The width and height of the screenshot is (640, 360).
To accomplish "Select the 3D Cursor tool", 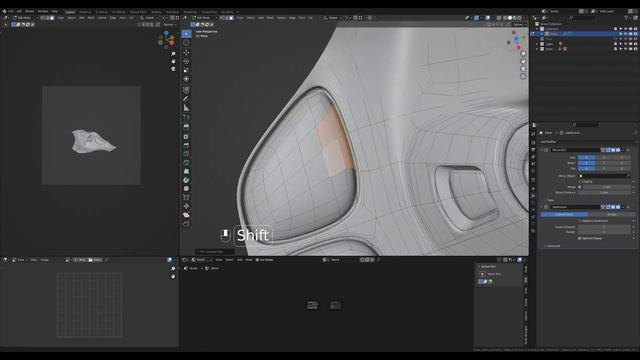I will [x=186, y=43].
